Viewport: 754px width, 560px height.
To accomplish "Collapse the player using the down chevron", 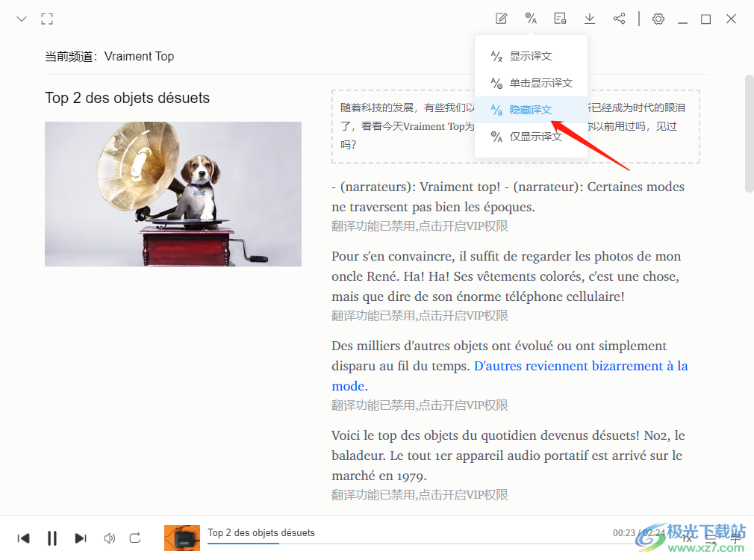I will pos(22,19).
